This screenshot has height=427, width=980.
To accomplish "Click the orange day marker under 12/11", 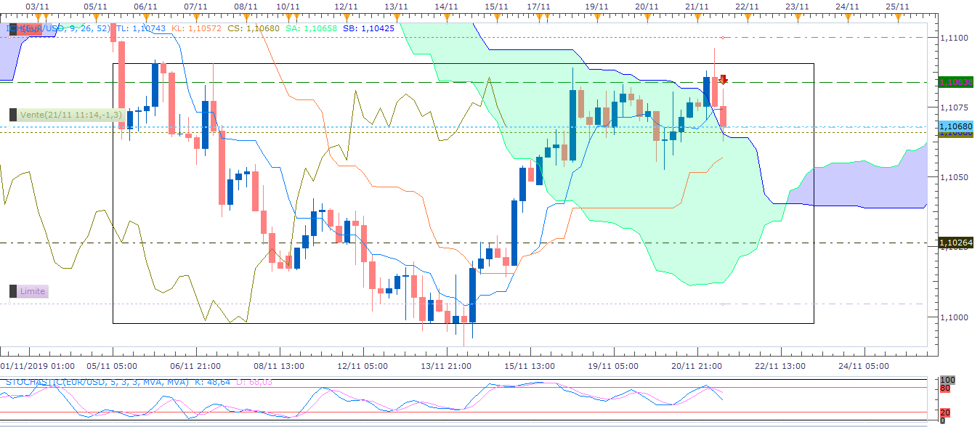I will click(347, 17).
